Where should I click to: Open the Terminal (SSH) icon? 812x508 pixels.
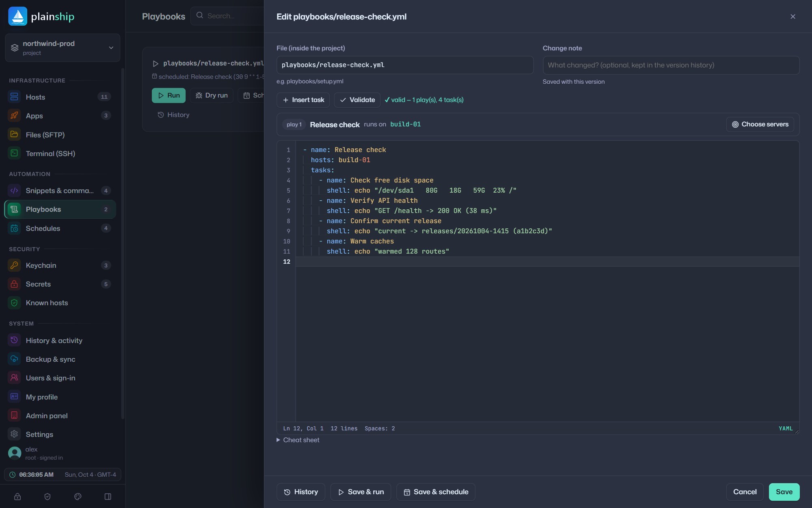tap(14, 153)
